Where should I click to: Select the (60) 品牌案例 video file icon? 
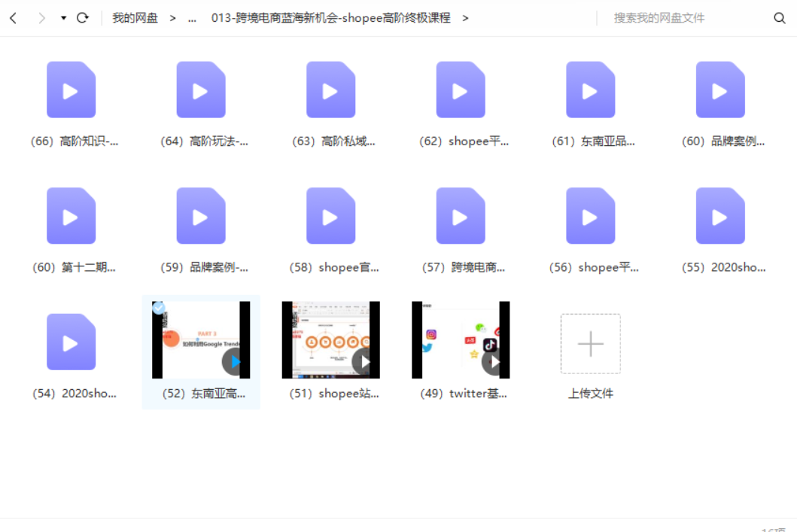[720, 90]
